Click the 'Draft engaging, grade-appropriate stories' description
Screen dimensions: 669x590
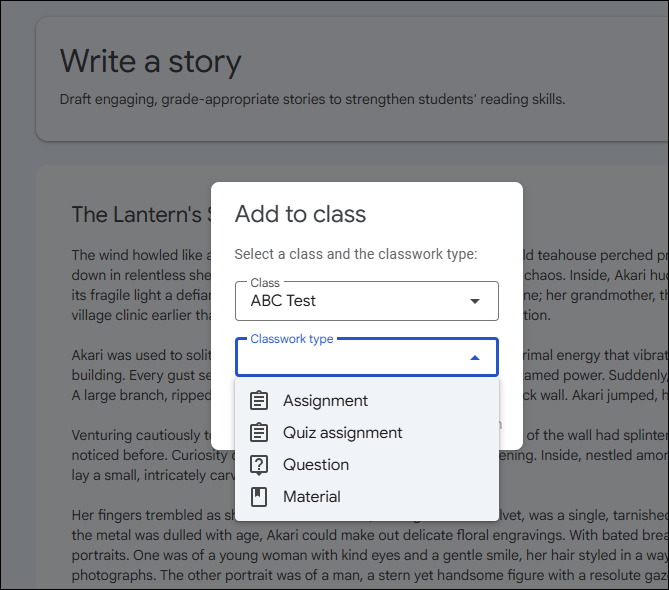(x=312, y=99)
